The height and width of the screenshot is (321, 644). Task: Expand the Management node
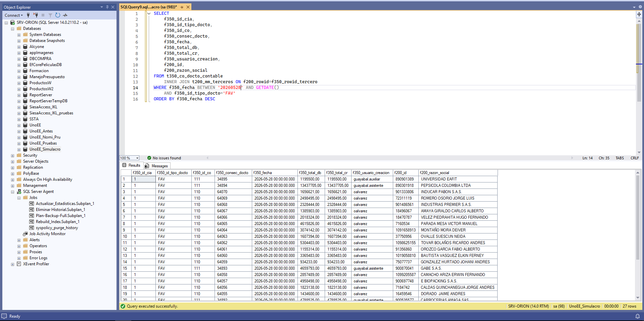click(12, 186)
